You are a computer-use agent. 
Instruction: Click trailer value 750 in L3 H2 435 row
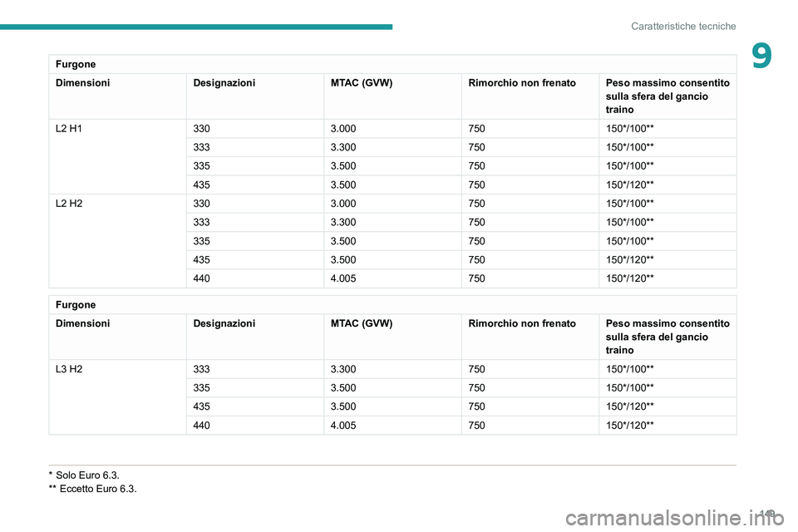point(476,406)
